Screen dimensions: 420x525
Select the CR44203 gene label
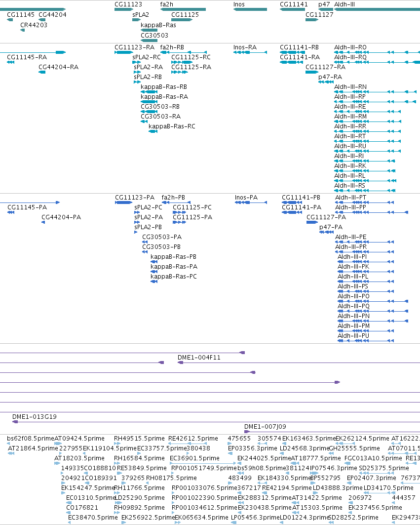coord(34,25)
